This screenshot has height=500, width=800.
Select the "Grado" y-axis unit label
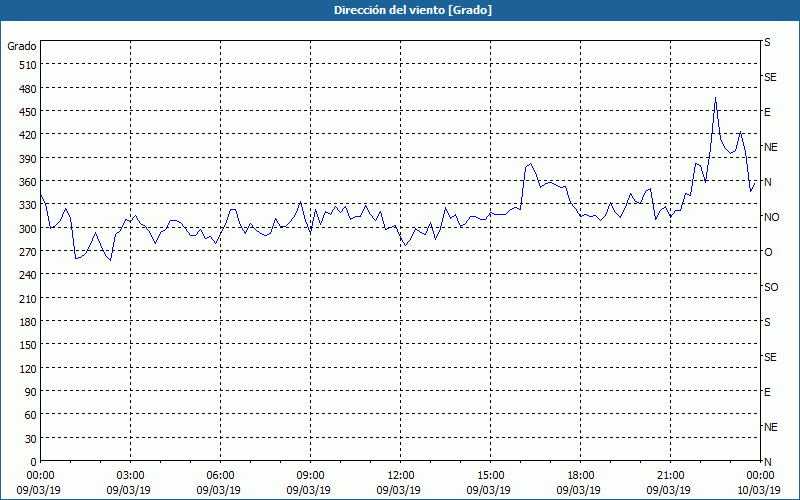click(x=22, y=46)
